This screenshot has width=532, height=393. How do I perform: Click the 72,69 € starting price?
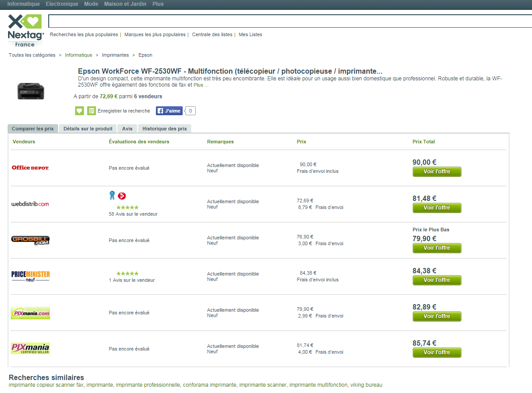109,96
